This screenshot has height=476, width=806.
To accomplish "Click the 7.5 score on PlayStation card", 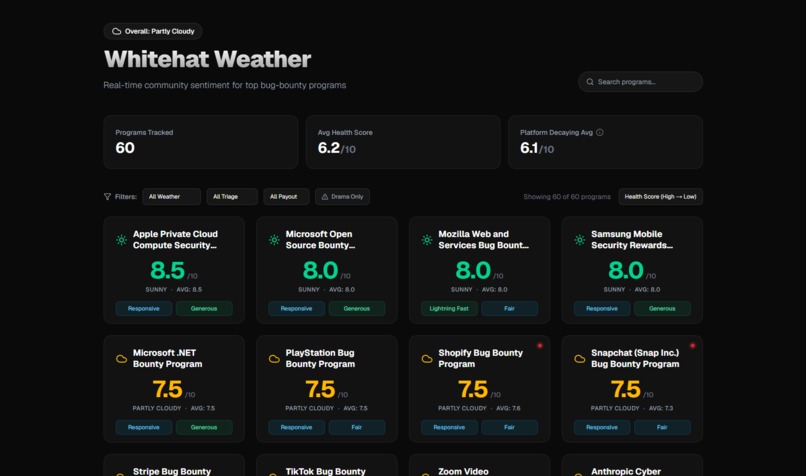I will [320, 389].
